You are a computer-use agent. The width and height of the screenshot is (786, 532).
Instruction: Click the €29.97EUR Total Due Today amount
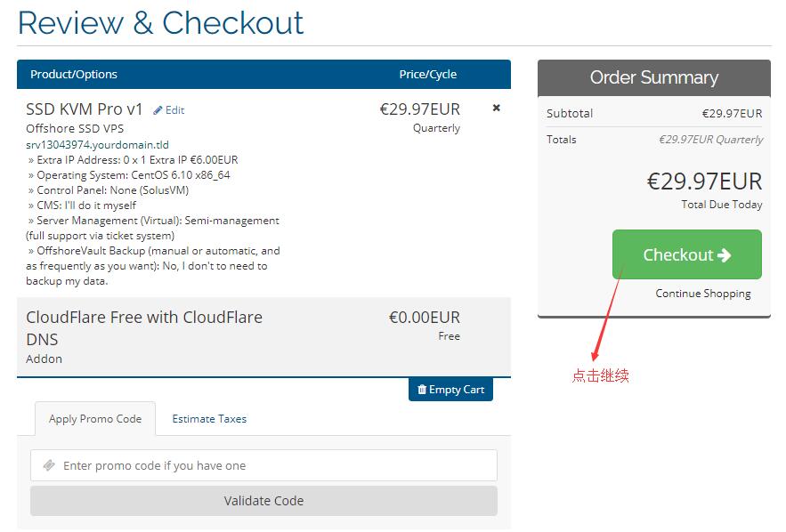coord(704,181)
